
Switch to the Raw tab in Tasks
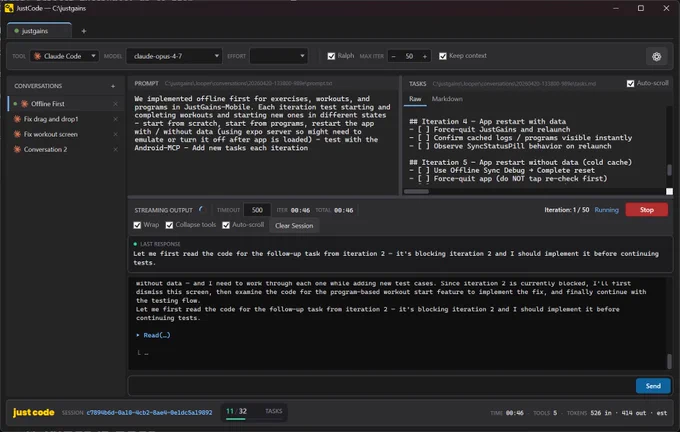[415, 99]
